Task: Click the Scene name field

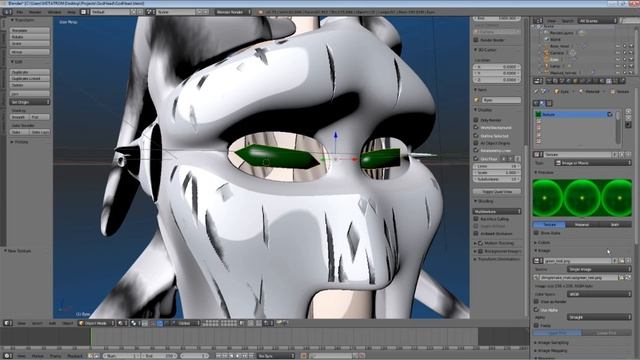Action: (176, 12)
